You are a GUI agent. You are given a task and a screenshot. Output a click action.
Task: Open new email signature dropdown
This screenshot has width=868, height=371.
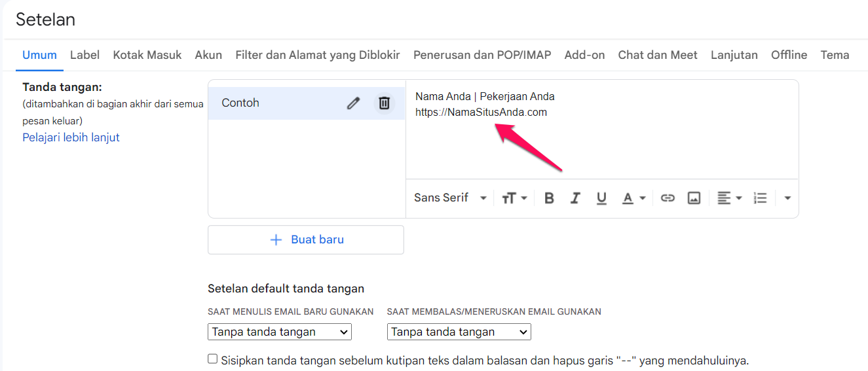tap(280, 332)
